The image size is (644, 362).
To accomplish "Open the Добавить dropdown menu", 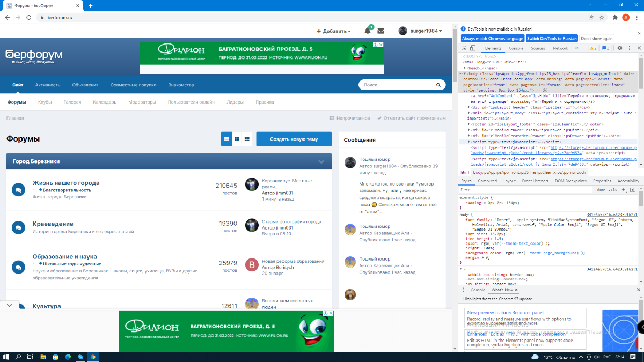I will coord(333,31).
